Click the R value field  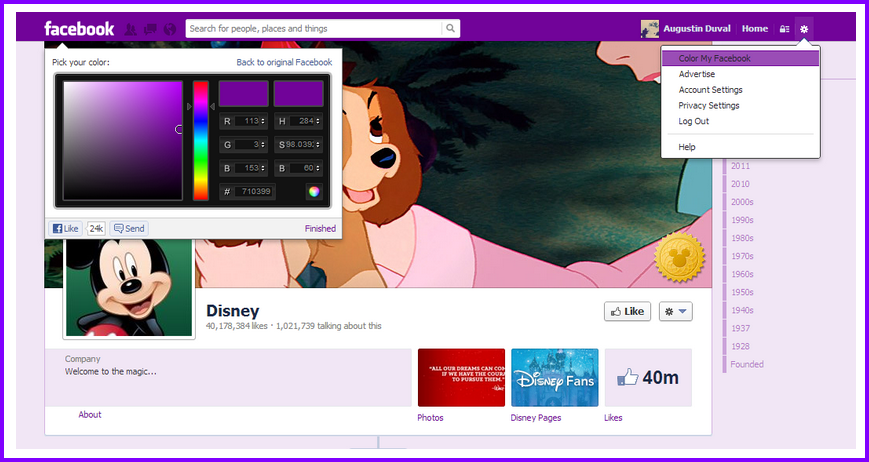coord(247,121)
